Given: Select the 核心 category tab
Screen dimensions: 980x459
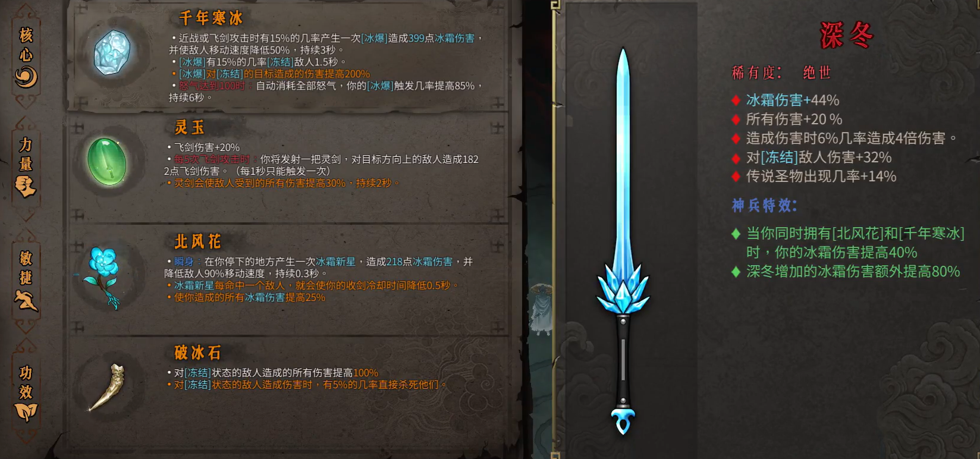Looking at the screenshot, I should click(x=26, y=56).
